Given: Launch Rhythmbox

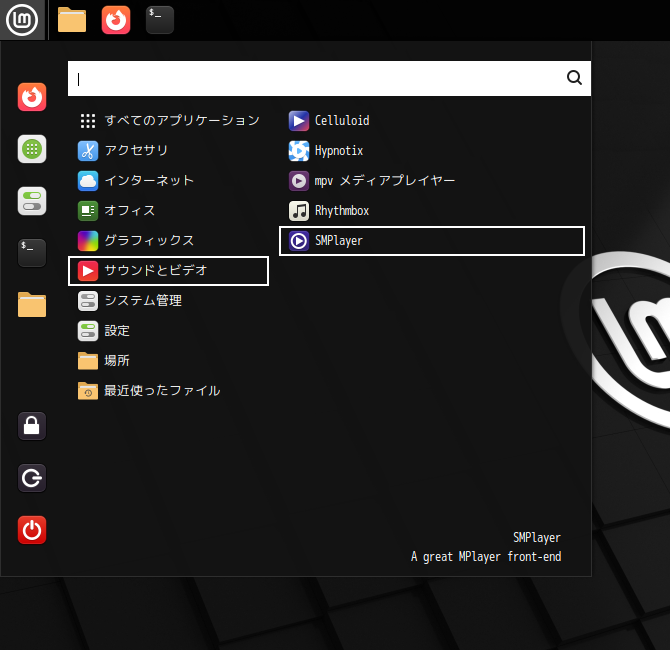Looking at the screenshot, I should click(x=432, y=211).
